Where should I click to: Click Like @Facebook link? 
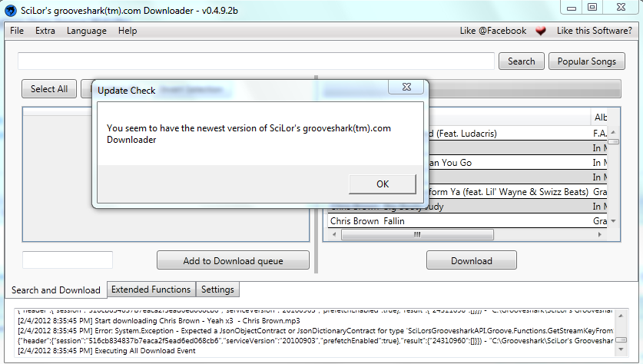tap(493, 31)
